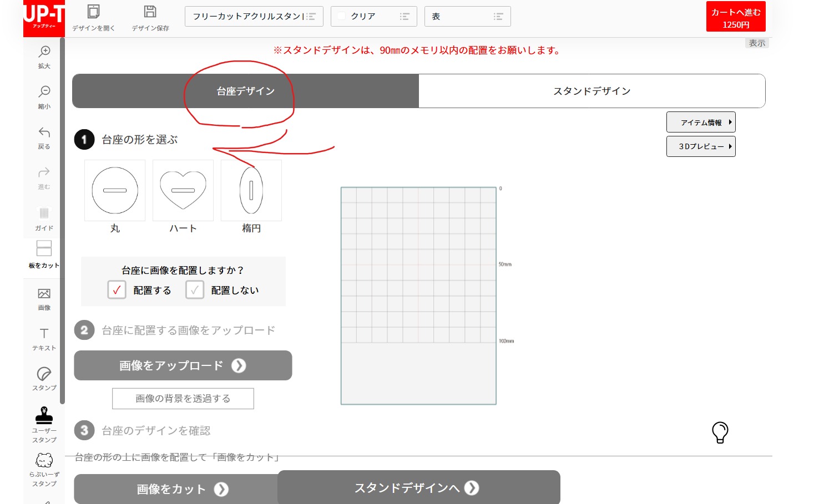The height and width of the screenshot is (504, 814).
Task: Switch to the スタンドデザイン tab
Action: (591, 90)
